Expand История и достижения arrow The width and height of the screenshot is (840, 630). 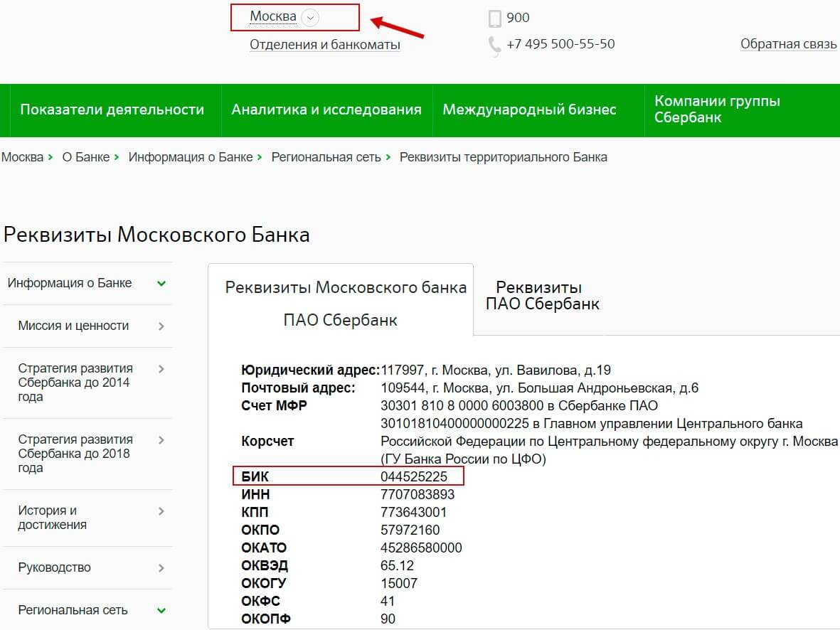click(161, 511)
